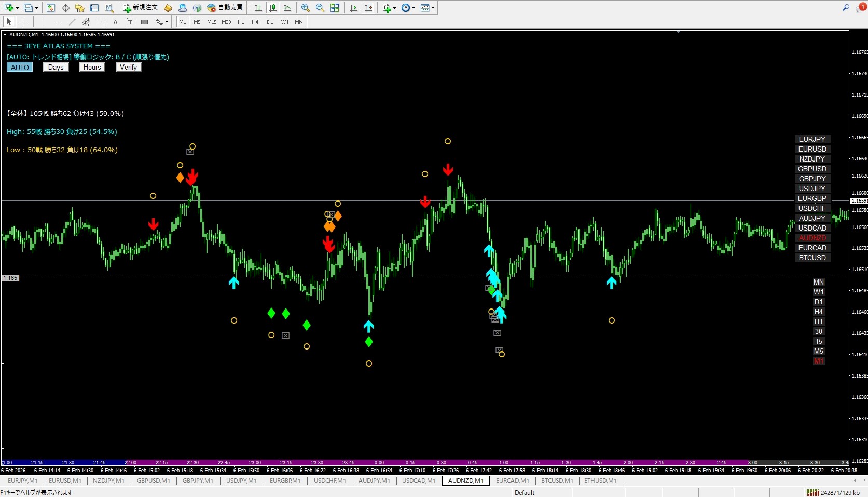Select the text label tool
Screen dimensions: 868x497
[115, 22]
